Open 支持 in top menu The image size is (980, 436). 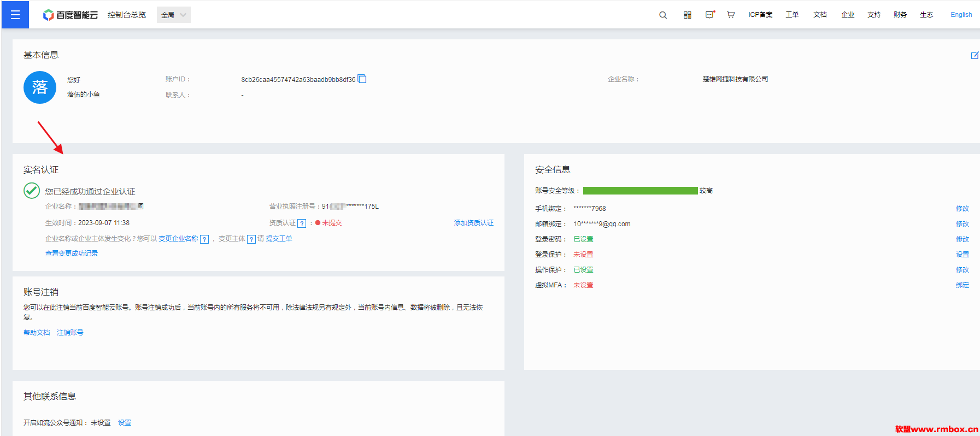(874, 15)
